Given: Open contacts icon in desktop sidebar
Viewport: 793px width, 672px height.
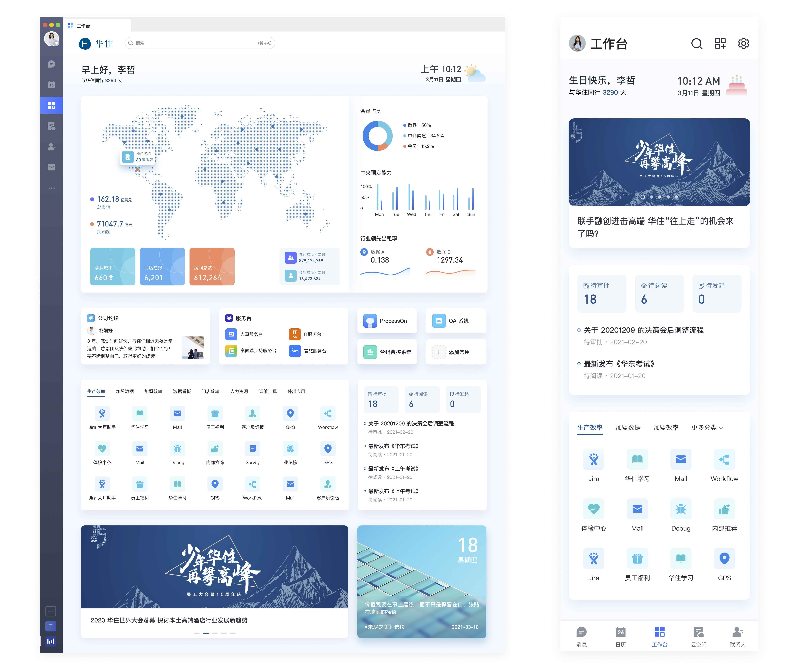Looking at the screenshot, I should point(51,147).
